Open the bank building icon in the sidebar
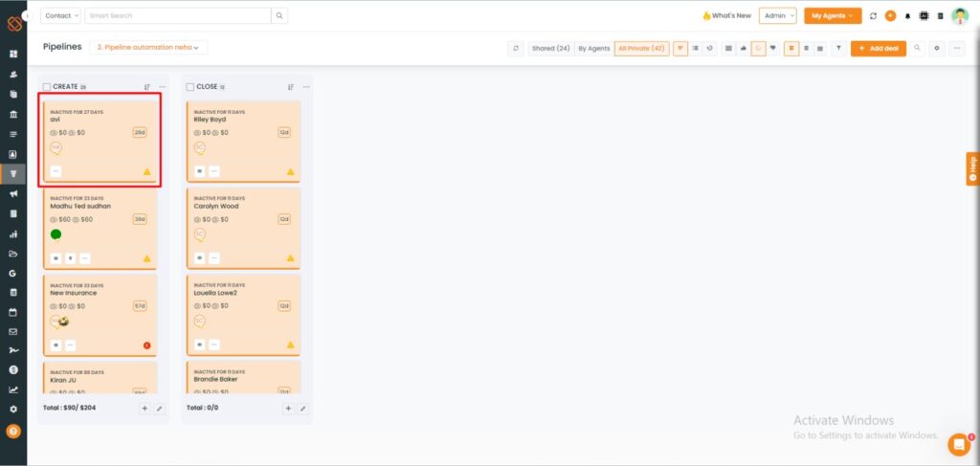The image size is (980, 466). click(13, 114)
